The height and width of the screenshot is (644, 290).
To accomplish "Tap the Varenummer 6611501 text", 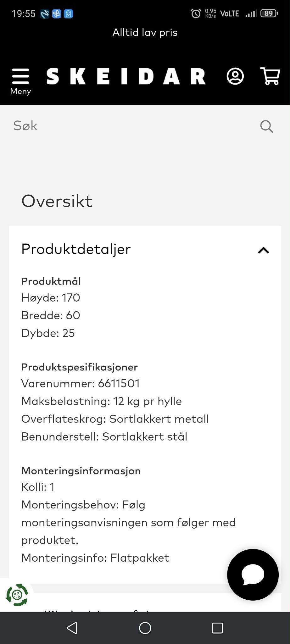I will click(81, 383).
